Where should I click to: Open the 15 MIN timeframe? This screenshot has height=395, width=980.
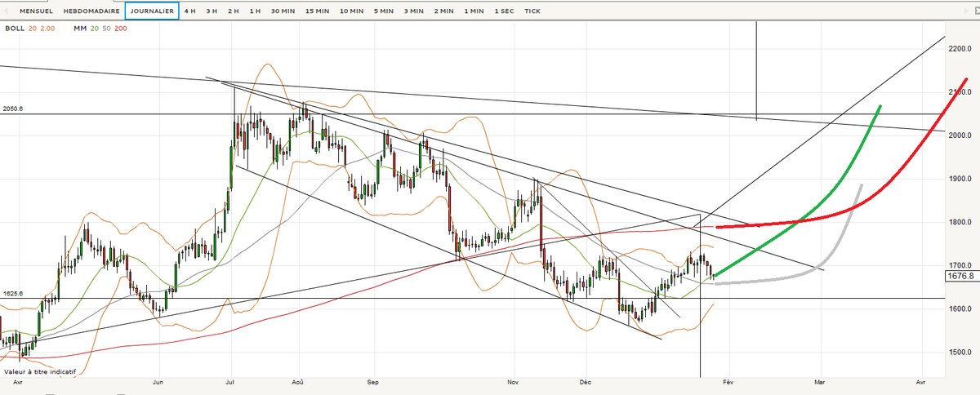[x=317, y=11]
